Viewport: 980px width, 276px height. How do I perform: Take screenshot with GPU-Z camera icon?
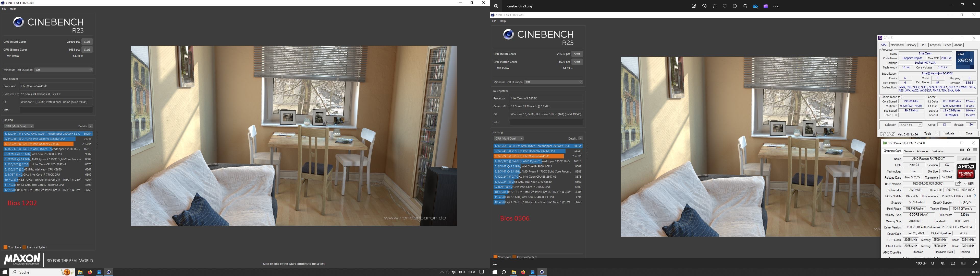pyautogui.click(x=962, y=150)
